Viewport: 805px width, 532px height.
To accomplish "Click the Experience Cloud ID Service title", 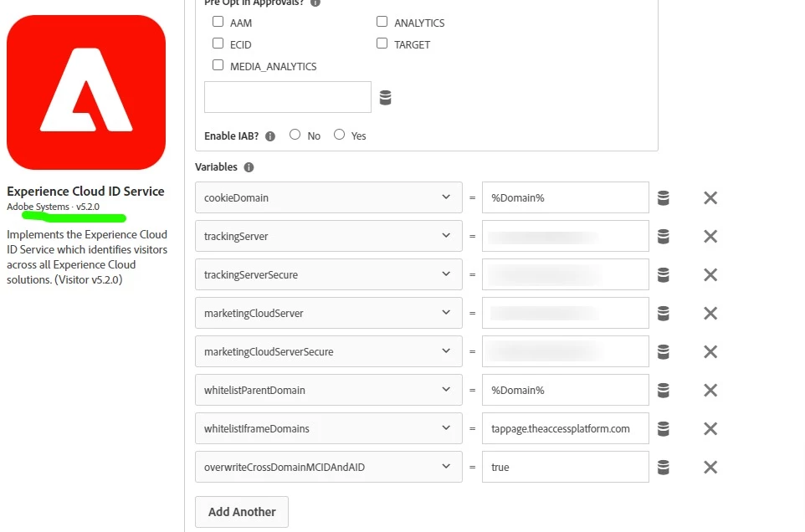I will pos(85,192).
